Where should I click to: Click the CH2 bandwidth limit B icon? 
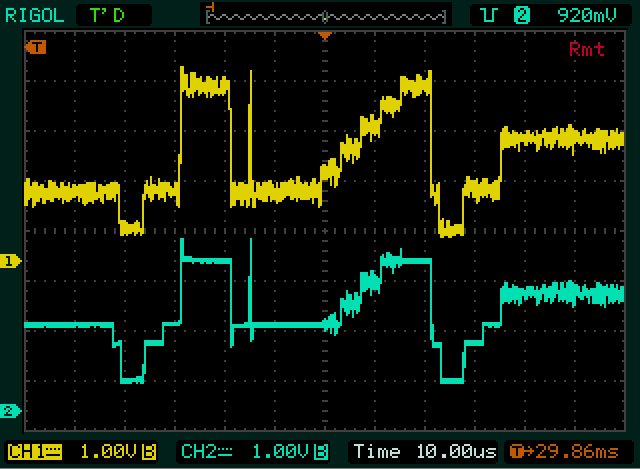pos(321,451)
